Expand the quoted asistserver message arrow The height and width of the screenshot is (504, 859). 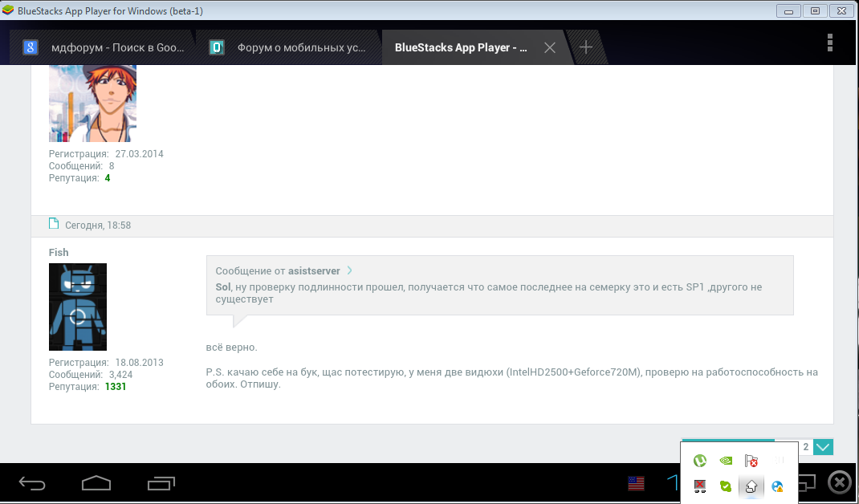(x=349, y=271)
